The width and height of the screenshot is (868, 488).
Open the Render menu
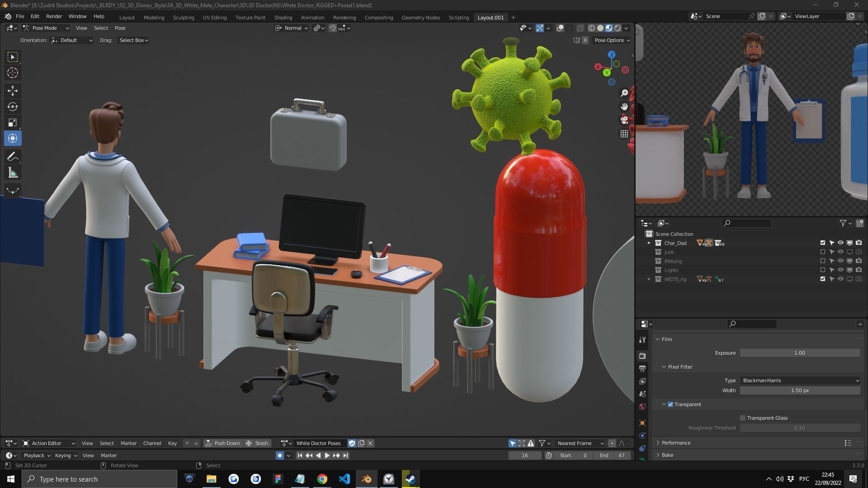(54, 16)
